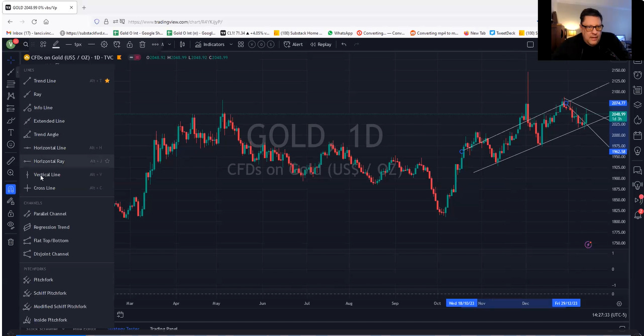Open ideas lightbulb panel

point(637,151)
